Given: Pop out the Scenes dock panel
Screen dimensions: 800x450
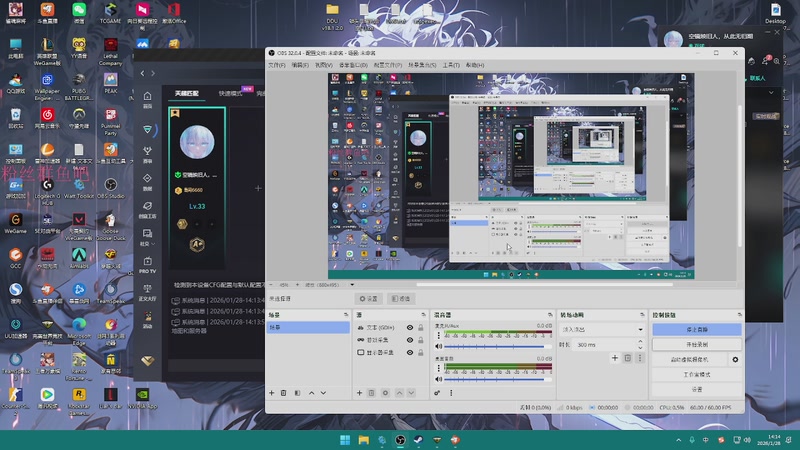Looking at the screenshot, I should click(346, 315).
